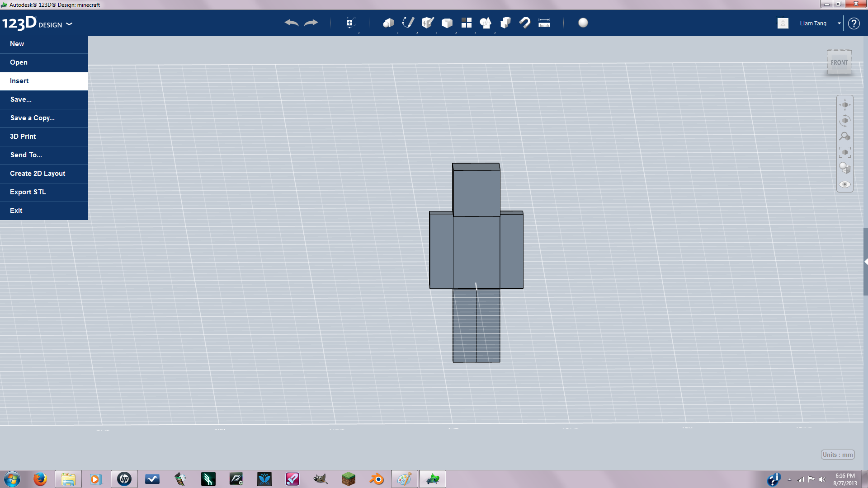This screenshot has width=868, height=488.
Task: Select the Zoom magnifier navigation tool
Action: (845, 136)
